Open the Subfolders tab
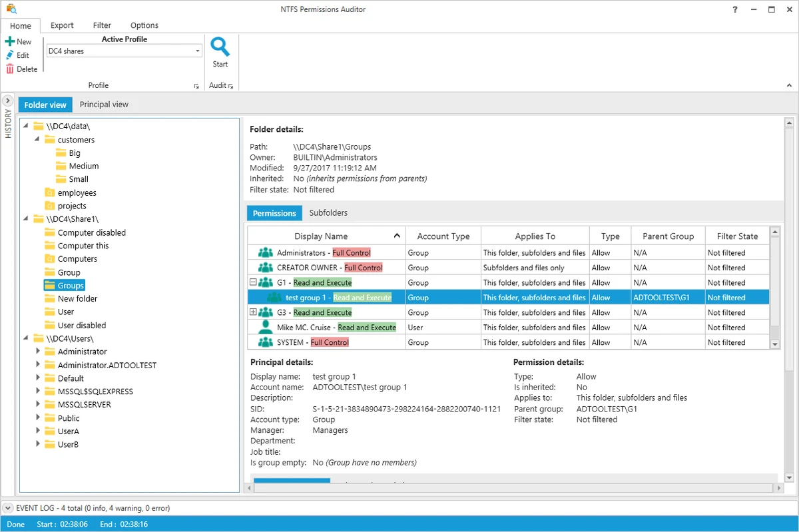799x532 pixels. click(x=328, y=213)
